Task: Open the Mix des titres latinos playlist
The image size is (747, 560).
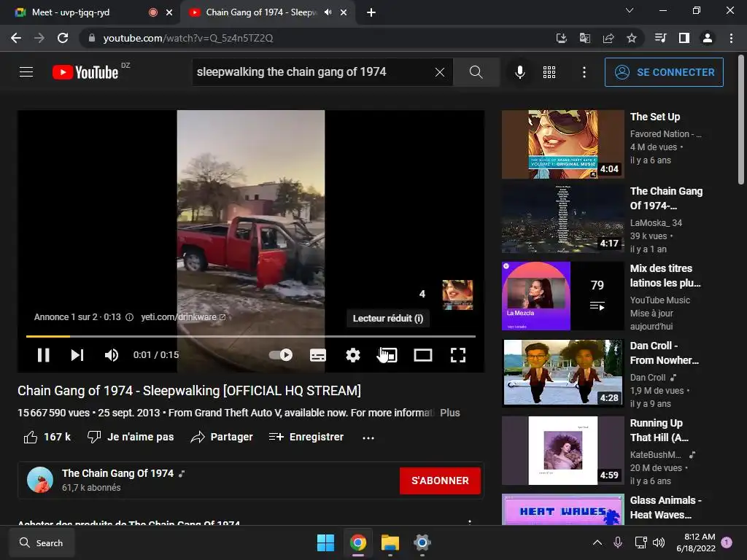Action: tap(562, 296)
